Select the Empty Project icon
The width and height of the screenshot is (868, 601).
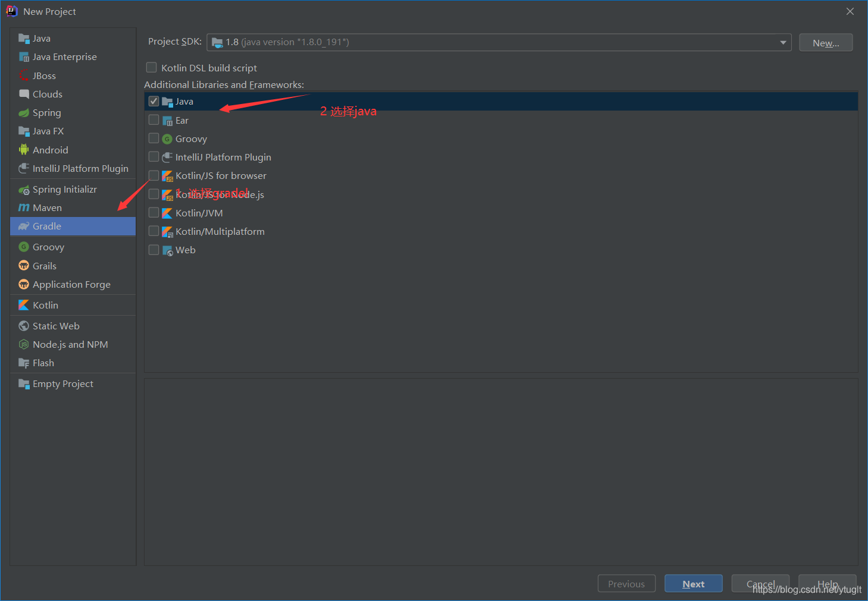24,383
